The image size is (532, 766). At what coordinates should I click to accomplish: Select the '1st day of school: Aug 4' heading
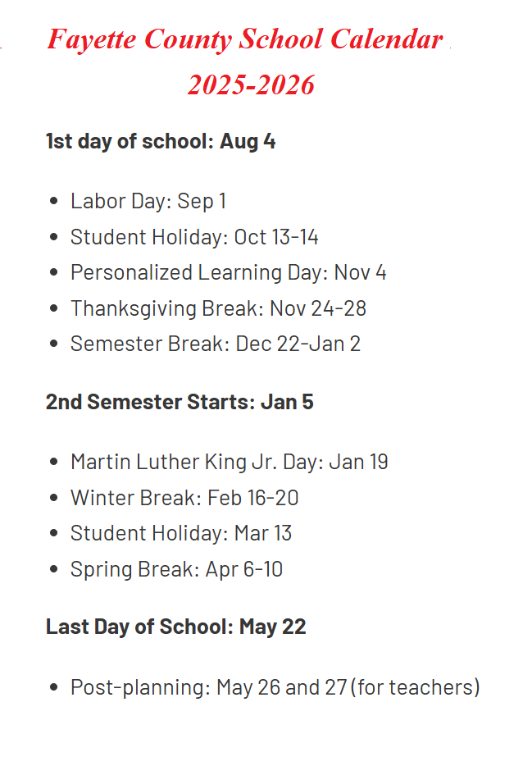click(x=161, y=141)
